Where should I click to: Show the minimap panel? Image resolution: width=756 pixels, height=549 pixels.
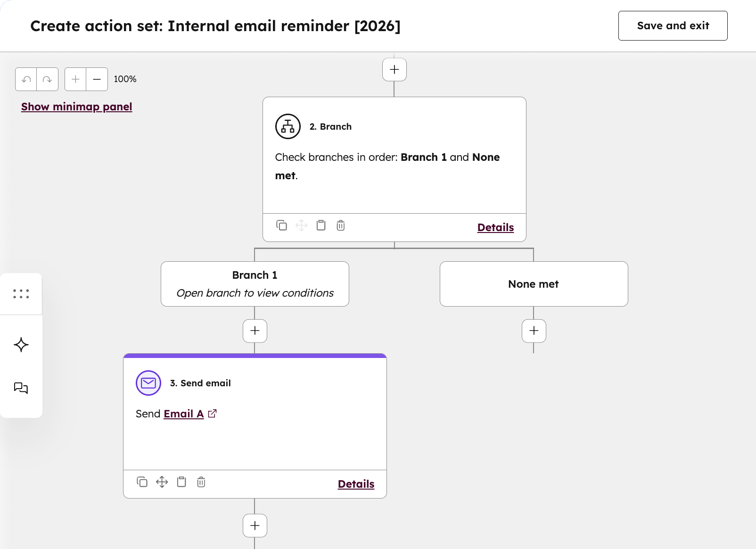pyautogui.click(x=76, y=107)
